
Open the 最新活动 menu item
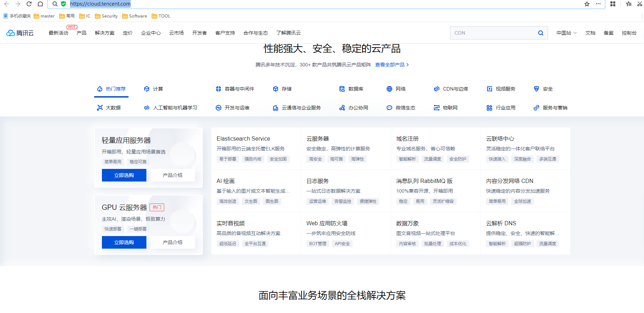pos(58,33)
